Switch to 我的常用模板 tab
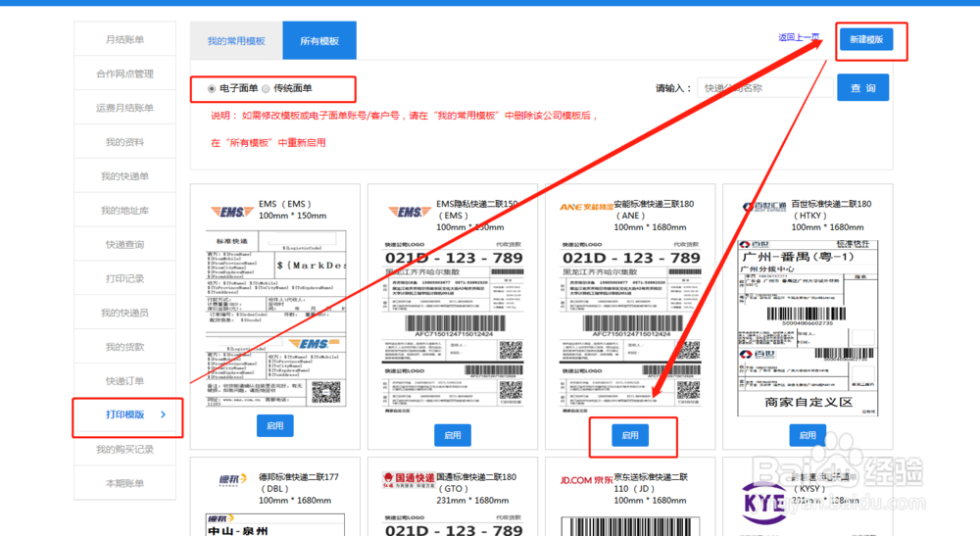 click(236, 40)
